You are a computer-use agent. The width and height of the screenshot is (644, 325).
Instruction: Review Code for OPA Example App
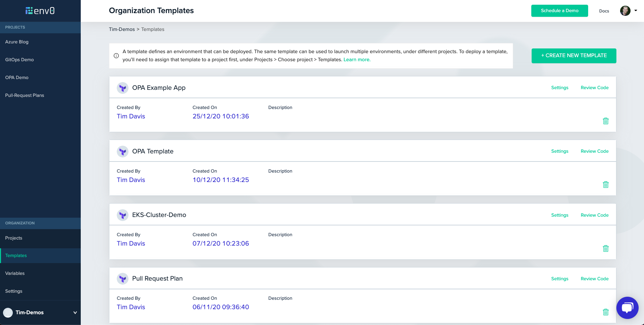click(595, 88)
